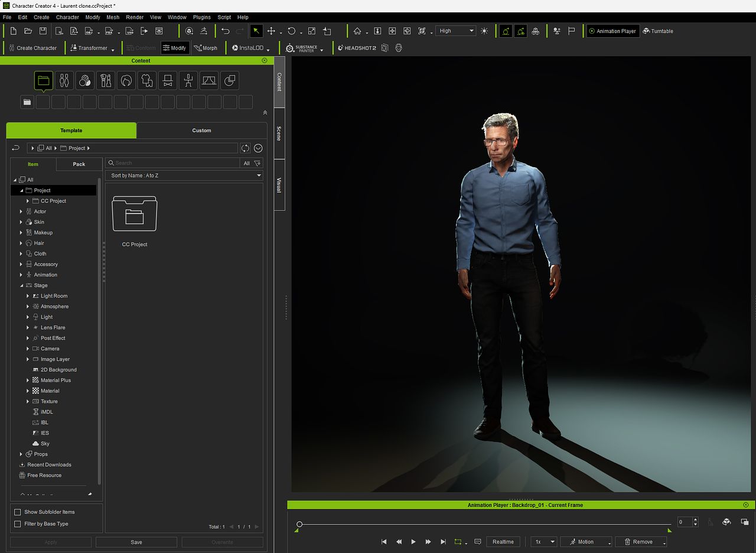
Task: Click the Save project floppy disk icon
Action: (x=43, y=31)
